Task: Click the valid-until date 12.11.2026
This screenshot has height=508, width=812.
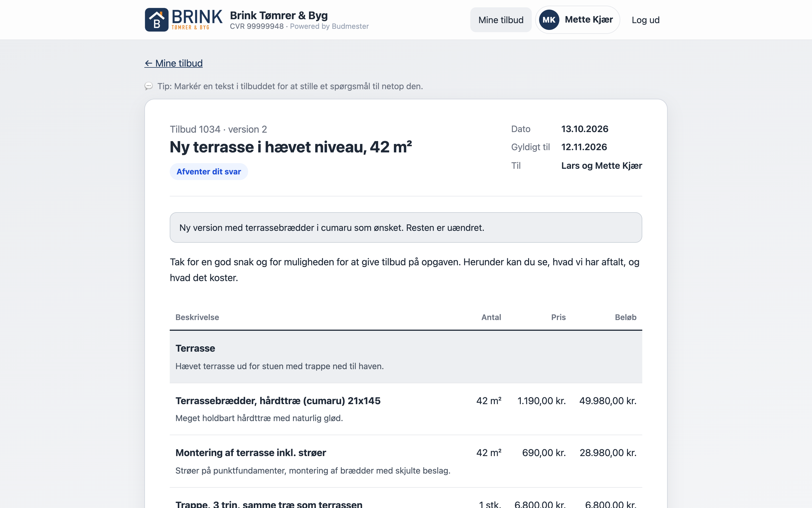Action: [584, 147]
